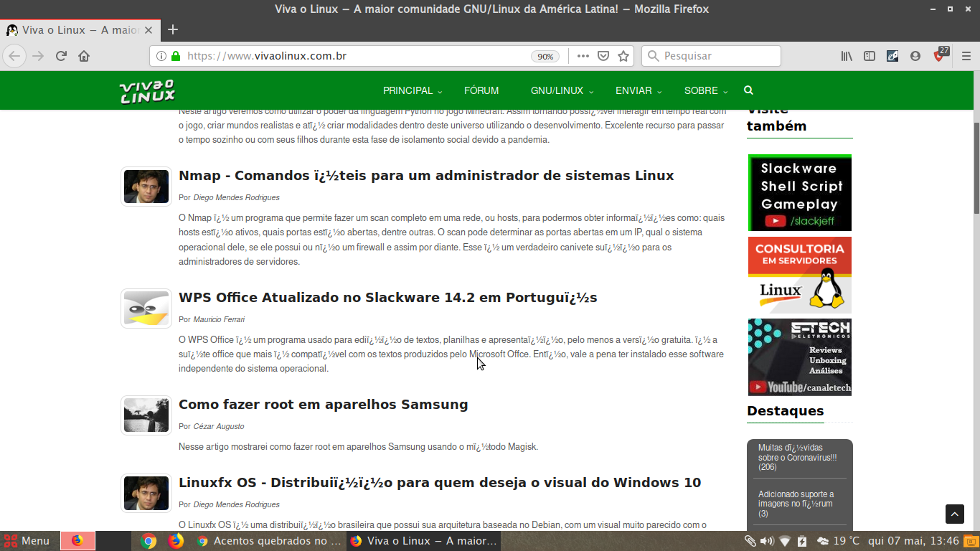Screen dimensions: 980x551
Task: Click the blue pen extension icon
Action: pos(892,56)
